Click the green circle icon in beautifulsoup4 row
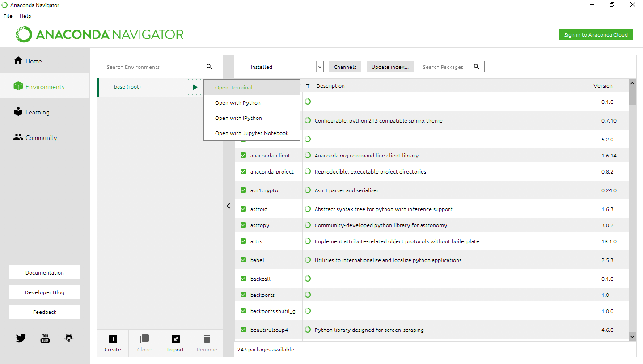Screen dimensions: 643x364 click(x=308, y=330)
